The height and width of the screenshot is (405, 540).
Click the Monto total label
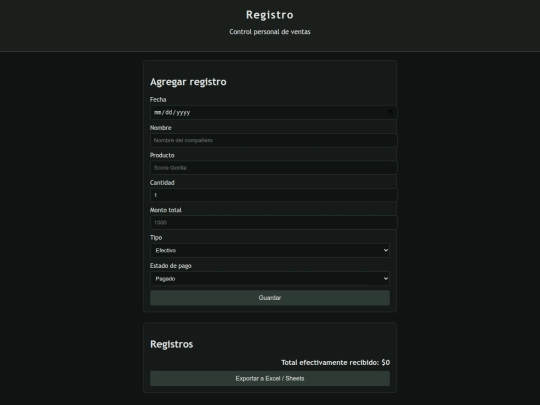pyautogui.click(x=166, y=210)
